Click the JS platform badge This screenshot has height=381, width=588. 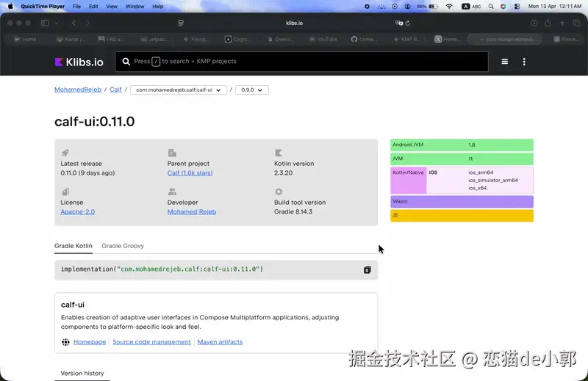pos(462,215)
